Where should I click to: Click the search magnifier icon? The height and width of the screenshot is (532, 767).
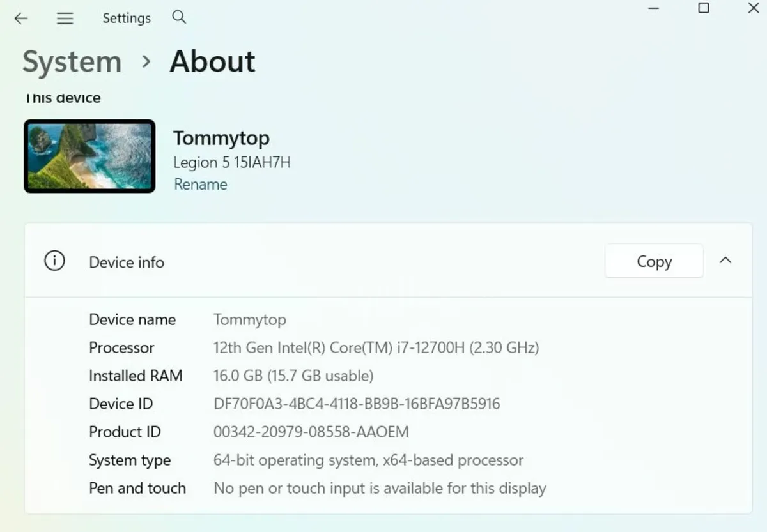point(179,18)
